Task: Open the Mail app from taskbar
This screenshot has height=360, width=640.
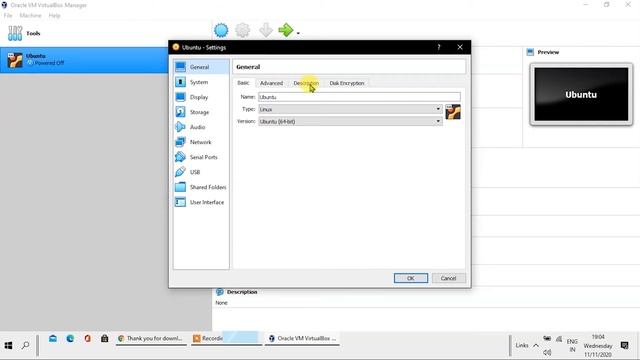Action: click(53, 338)
